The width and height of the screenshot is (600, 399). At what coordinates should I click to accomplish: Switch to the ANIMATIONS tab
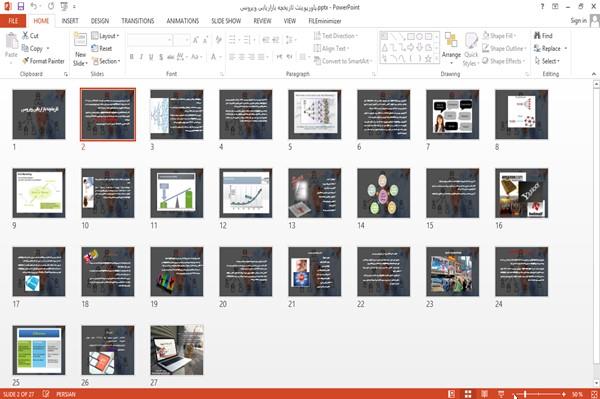coord(183,21)
